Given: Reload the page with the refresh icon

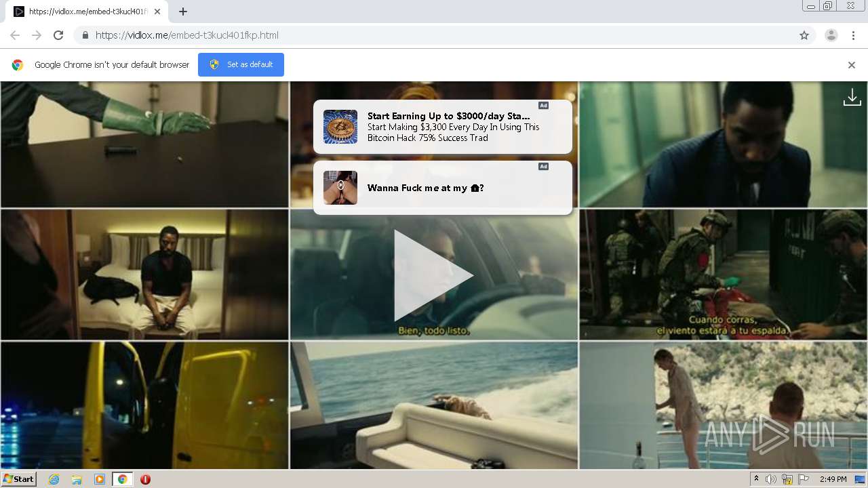Looking at the screenshot, I should (x=58, y=35).
